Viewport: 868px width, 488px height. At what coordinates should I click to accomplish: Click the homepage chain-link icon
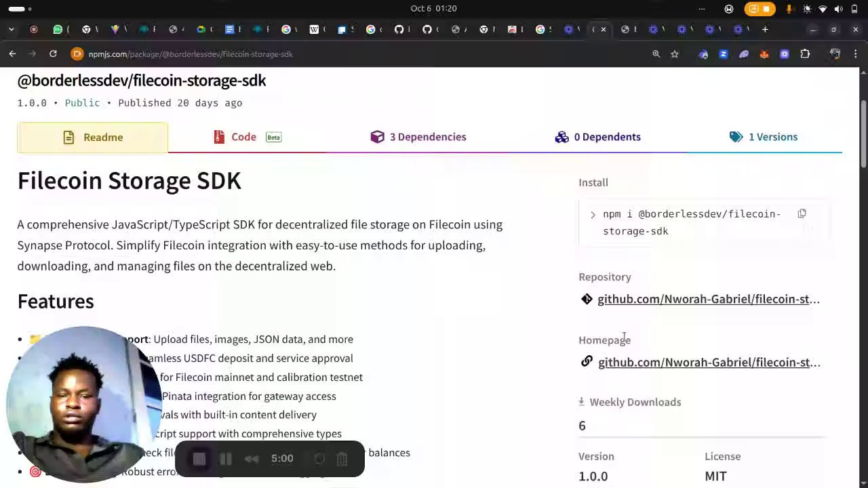tap(587, 362)
